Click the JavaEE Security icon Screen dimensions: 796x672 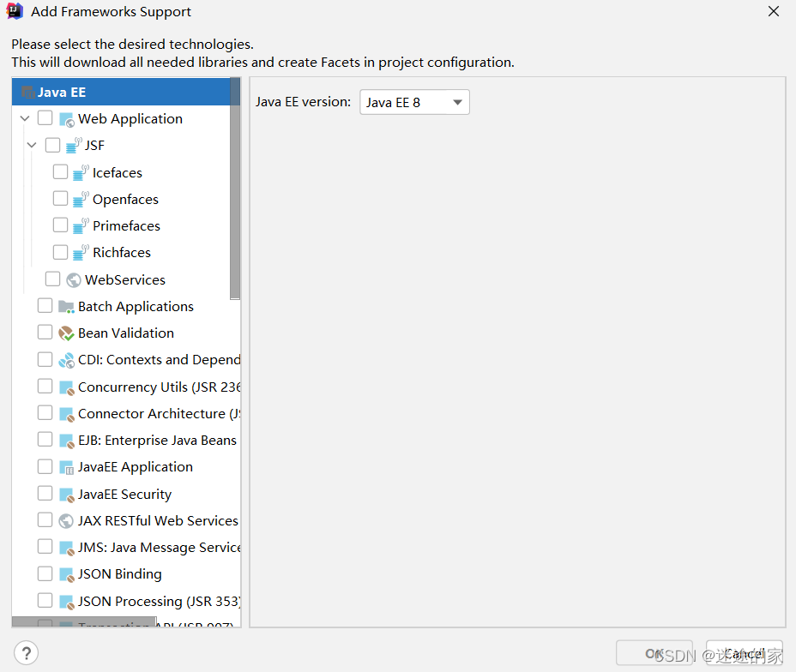(67, 495)
